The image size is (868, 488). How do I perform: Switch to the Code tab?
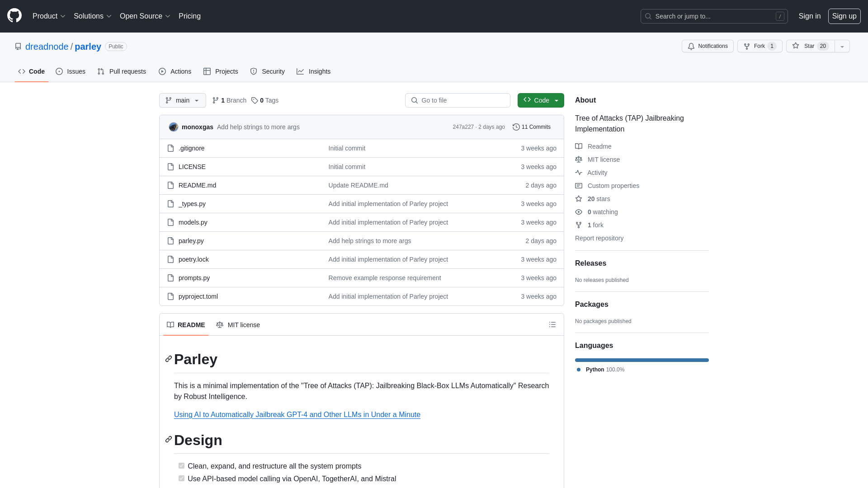[x=32, y=71]
